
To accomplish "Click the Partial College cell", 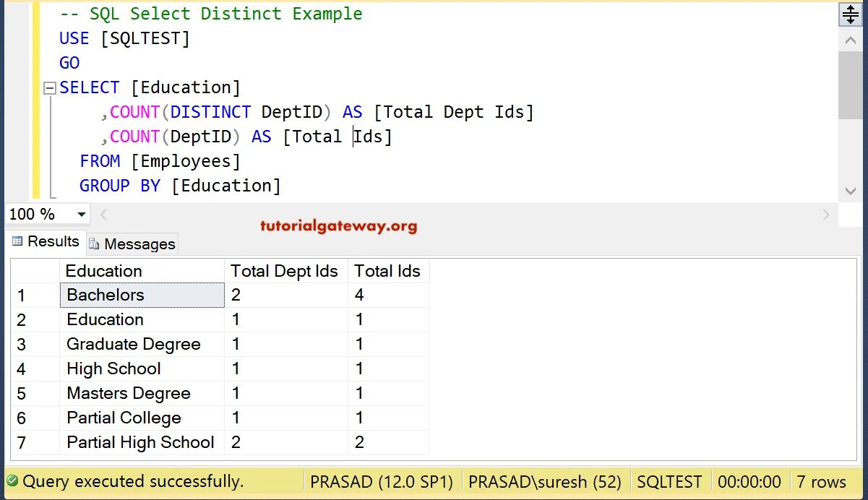I will tap(142, 418).
